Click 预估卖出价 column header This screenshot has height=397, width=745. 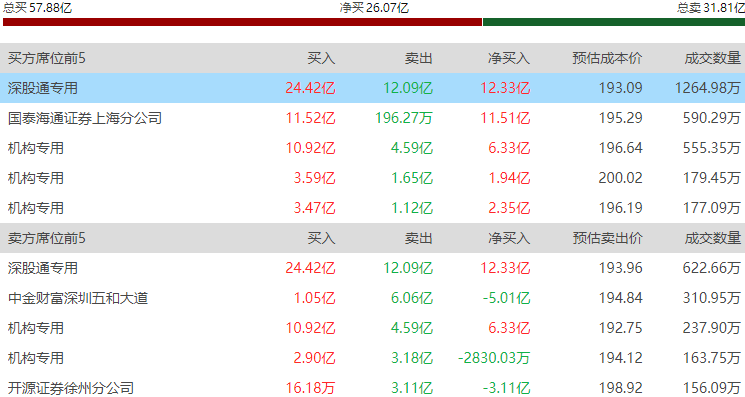click(607, 238)
